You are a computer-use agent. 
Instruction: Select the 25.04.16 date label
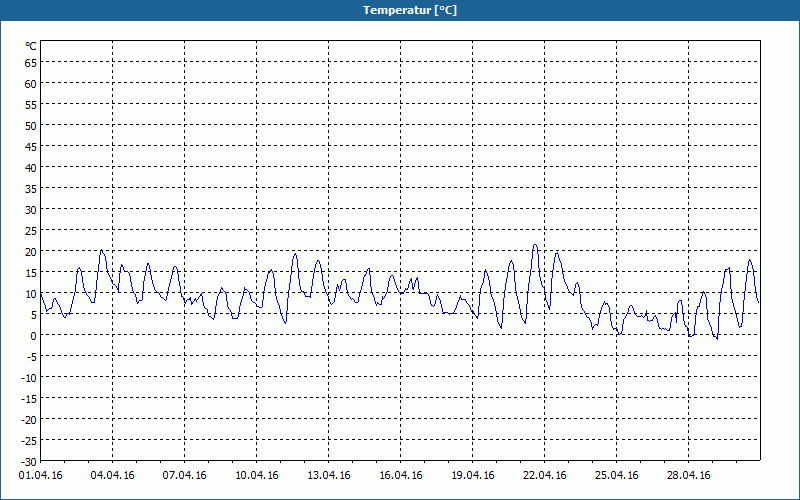pyautogui.click(x=616, y=476)
